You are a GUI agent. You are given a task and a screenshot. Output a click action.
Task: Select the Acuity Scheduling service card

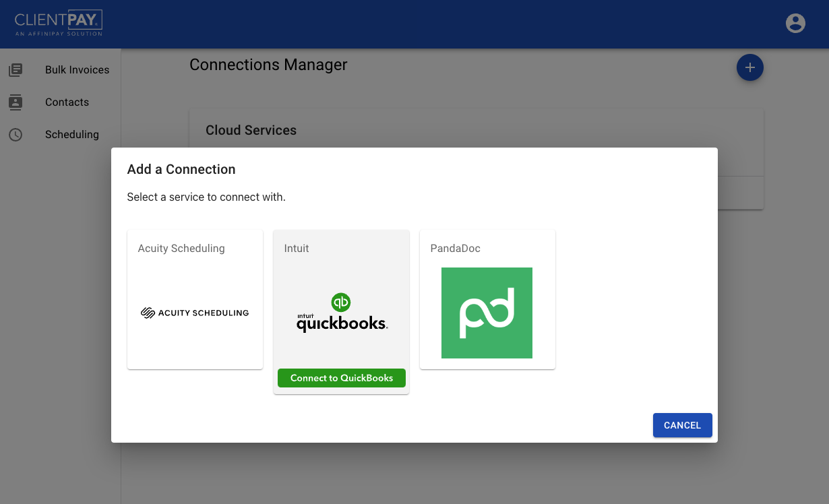coord(195,299)
